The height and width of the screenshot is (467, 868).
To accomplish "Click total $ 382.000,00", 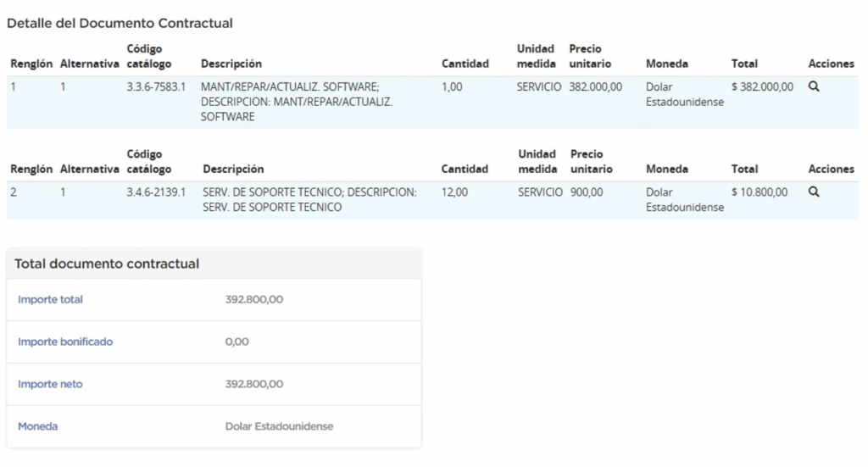I will 762,86.
